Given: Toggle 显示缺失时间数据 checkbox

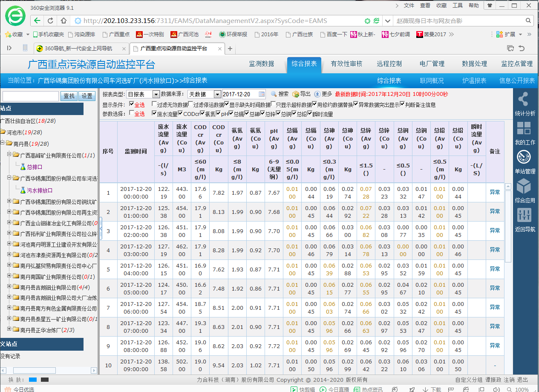Looking at the screenshot, I should pos(227,104).
